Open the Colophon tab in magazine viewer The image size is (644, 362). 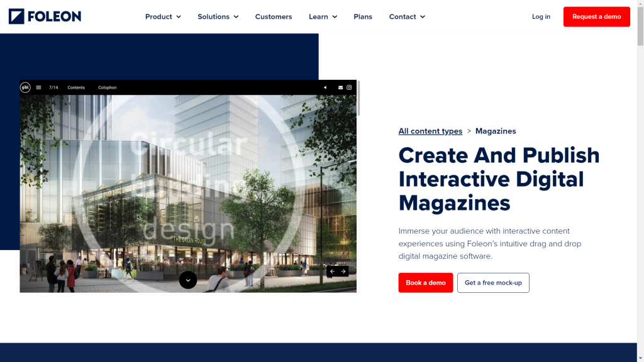pyautogui.click(x=108, y=87)
